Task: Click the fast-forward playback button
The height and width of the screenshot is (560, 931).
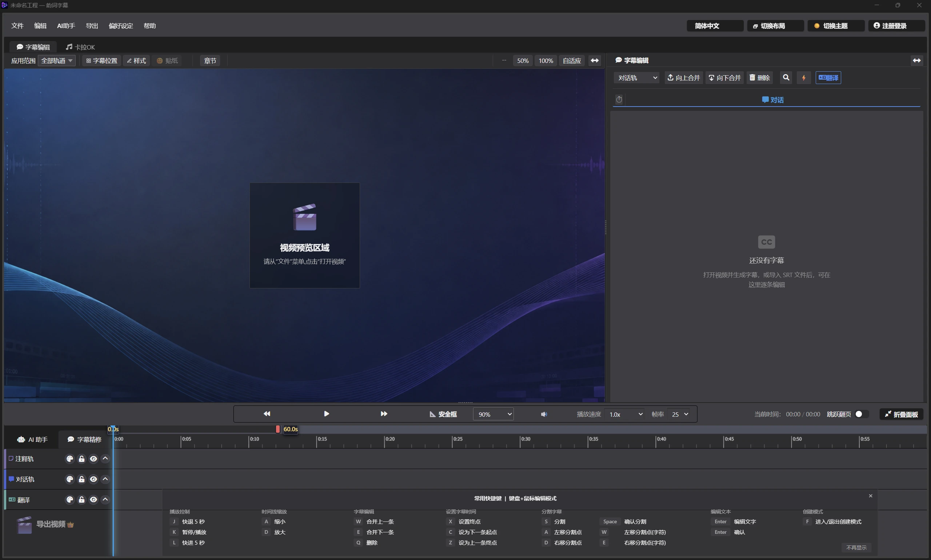Action: (x=384, y=414)
